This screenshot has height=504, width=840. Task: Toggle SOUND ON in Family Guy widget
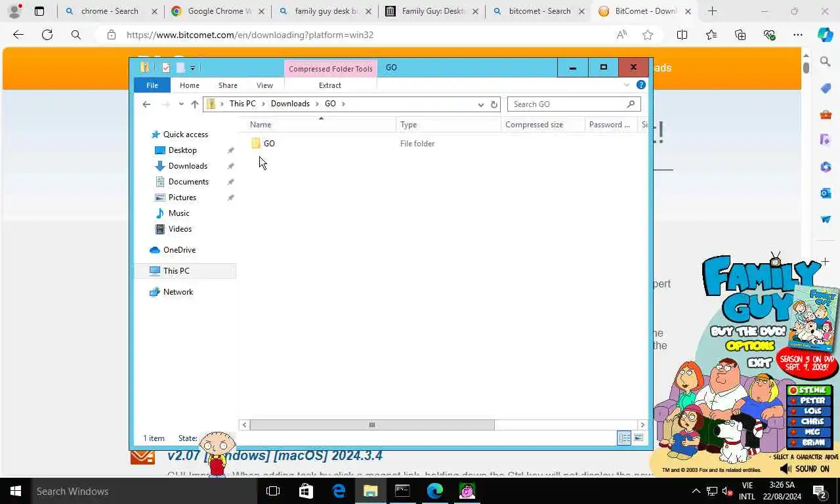(805, 469)
